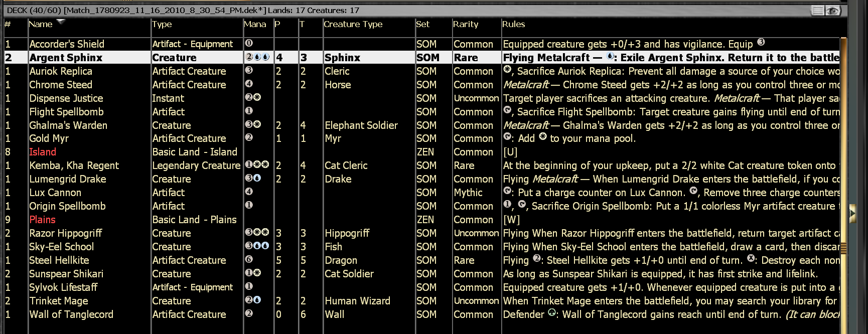Sort the deck by the Rules column
This screenshot has width=868, height=334.
click(x=514, y=24)
